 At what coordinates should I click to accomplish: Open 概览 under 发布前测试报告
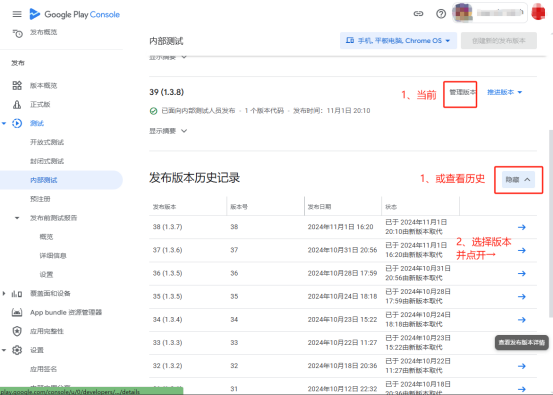(x=46, y=237)
